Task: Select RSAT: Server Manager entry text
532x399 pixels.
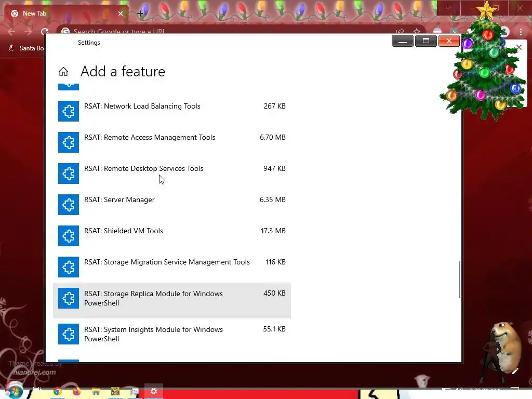Action: coord(119,200)
